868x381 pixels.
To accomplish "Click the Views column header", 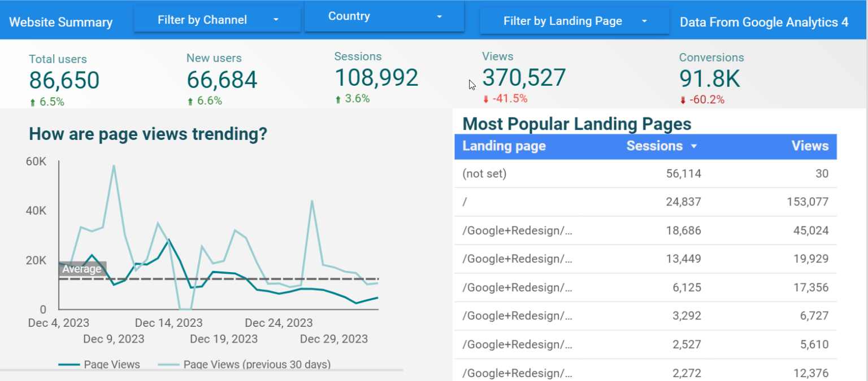I will pyautogui.click(x=810, y=146).
